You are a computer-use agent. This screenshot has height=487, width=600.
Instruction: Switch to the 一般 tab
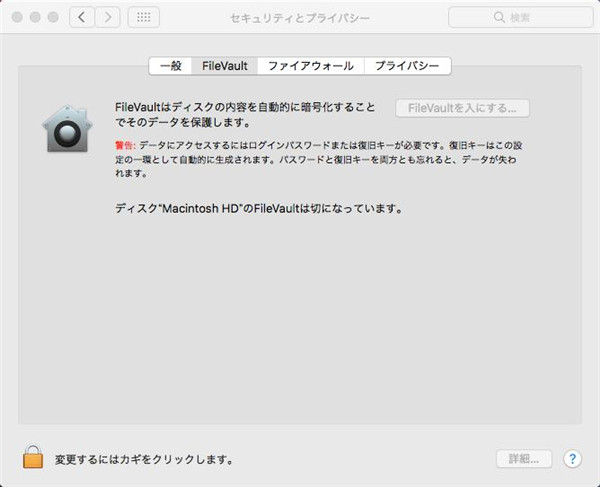click(x=170, y=66)
